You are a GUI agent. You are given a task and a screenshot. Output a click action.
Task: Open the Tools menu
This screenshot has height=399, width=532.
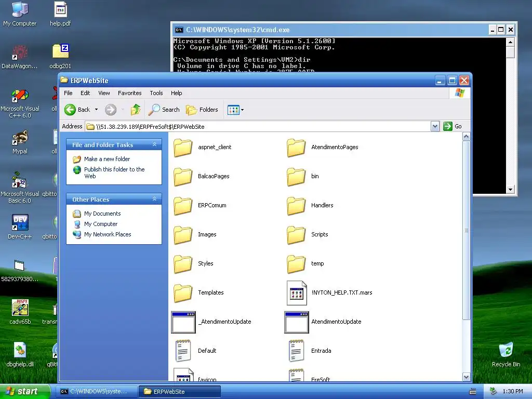click(x=156, y=93)
